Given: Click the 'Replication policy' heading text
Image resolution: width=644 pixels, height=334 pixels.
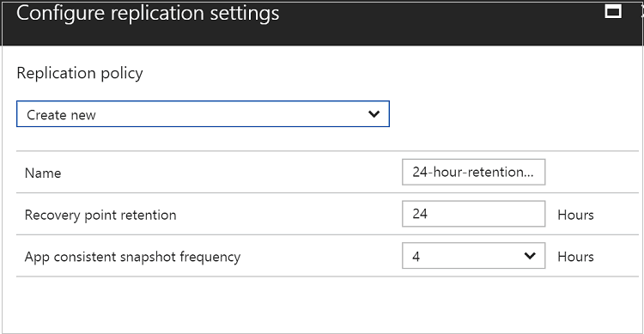Looking at the screenshot, I should (x=80, y=74).
